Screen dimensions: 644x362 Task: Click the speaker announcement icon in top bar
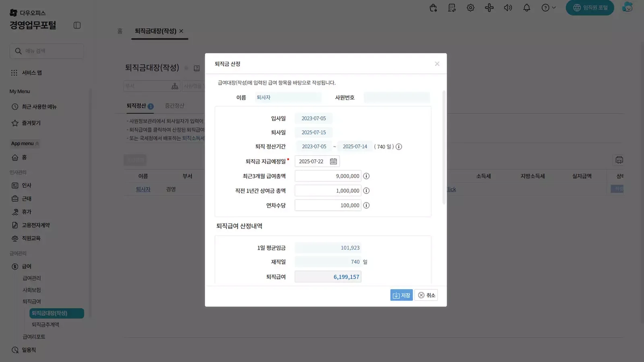508,8
